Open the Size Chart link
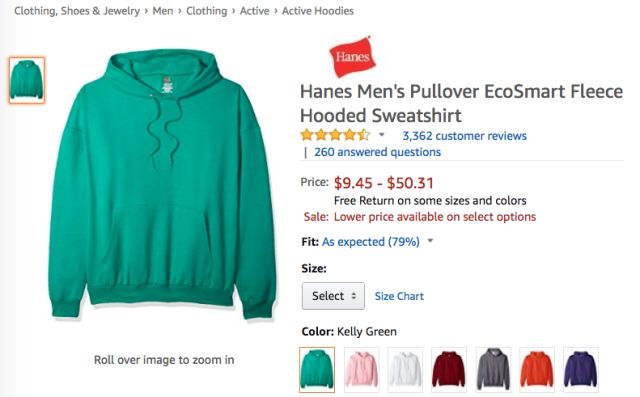The width and height of the screenshot is (640, 397). coord(399,296)
